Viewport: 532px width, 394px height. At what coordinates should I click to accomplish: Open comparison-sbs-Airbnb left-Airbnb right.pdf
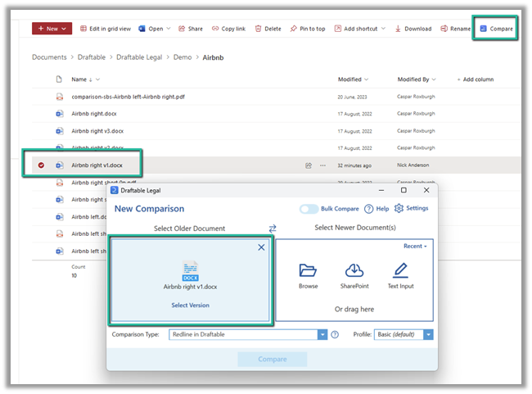click(x=128, y=97)
